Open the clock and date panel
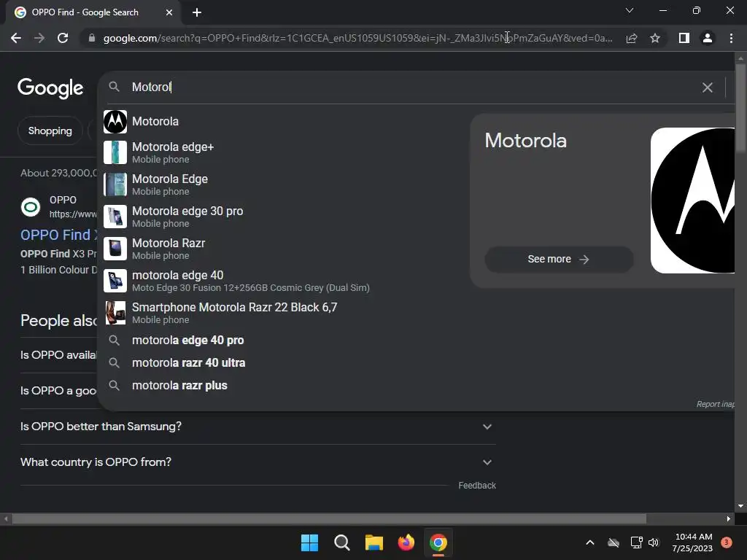Screen dimensions: 747x560 pyautogui.click(x=692, y=542)
